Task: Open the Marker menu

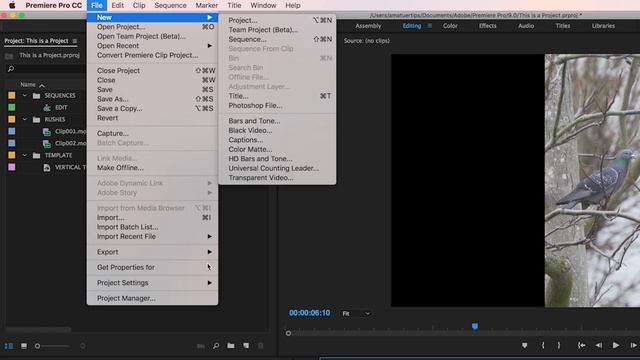Action: click(207, 5)
